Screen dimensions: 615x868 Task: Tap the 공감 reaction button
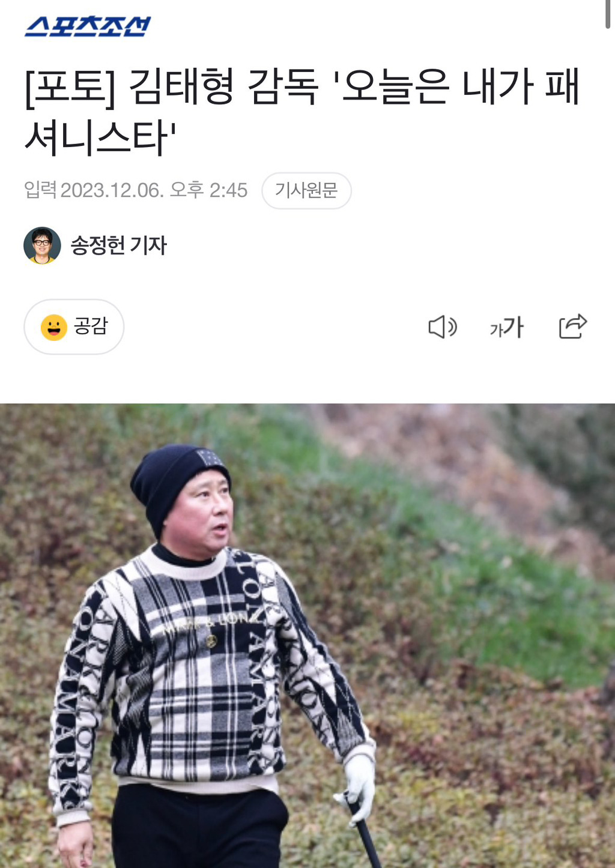(x=74, y=327)
